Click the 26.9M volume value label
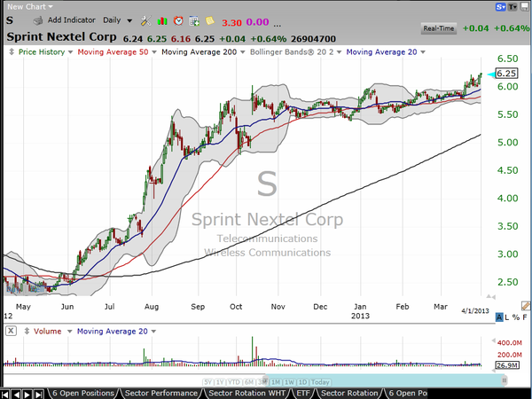The width and height of the screenshot is (532, 399). click(507, 365)
